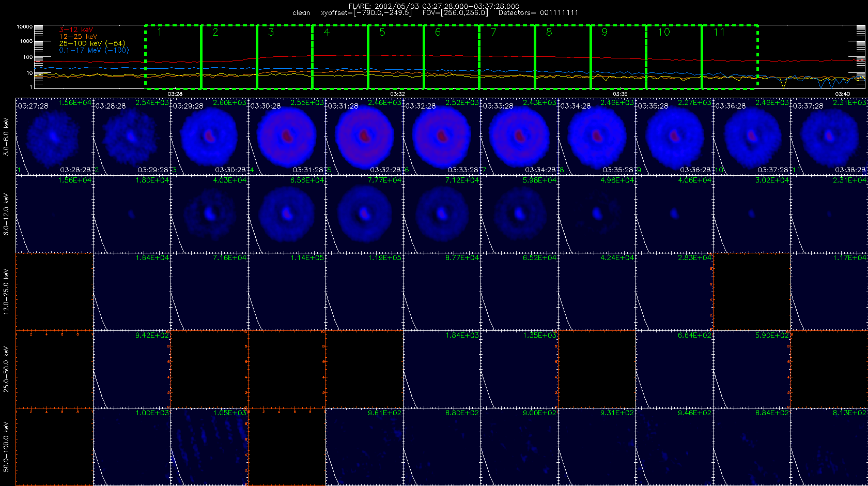Click the '6.0-12.0 keV' row label

pyautogui.click(x=6, y=215)
